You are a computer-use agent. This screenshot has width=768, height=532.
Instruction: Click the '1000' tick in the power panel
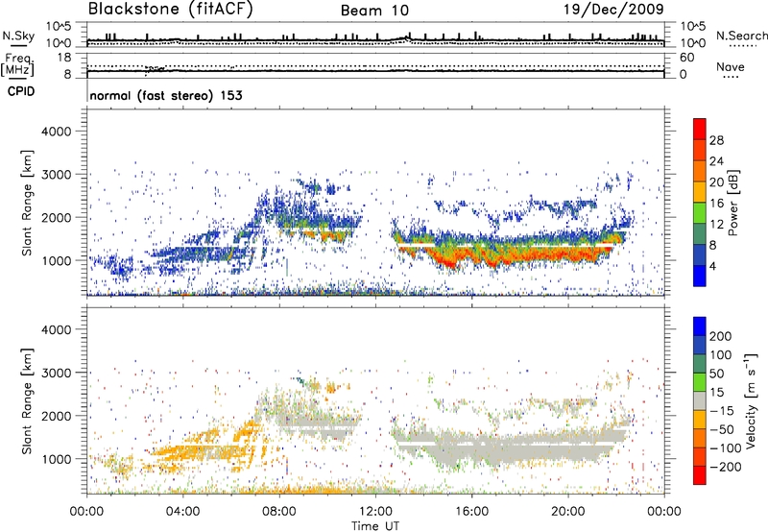coord(56,260)
